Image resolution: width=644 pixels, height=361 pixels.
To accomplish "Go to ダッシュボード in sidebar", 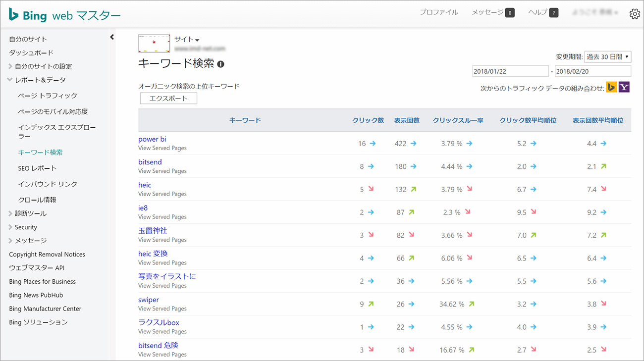I will tap(31, 52).
